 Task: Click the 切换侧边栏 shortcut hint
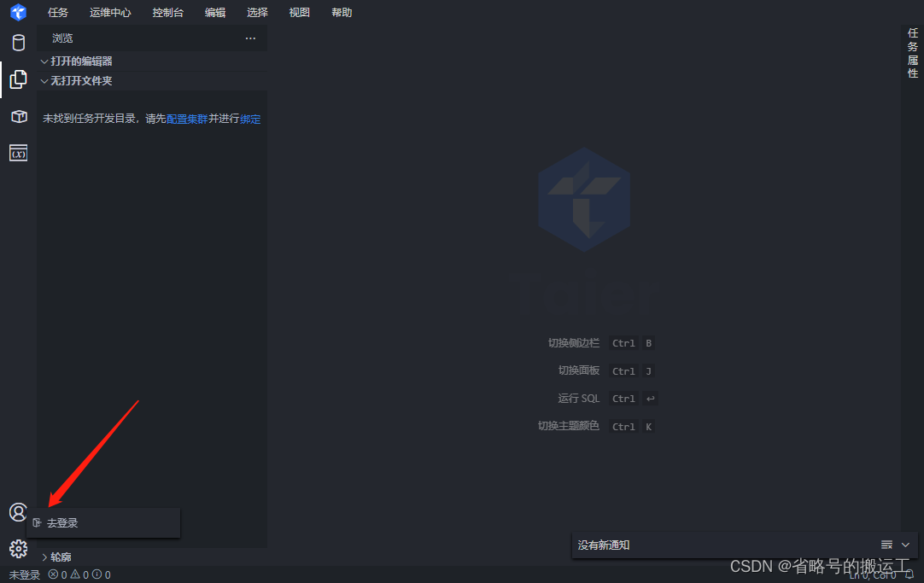(600, 343)
